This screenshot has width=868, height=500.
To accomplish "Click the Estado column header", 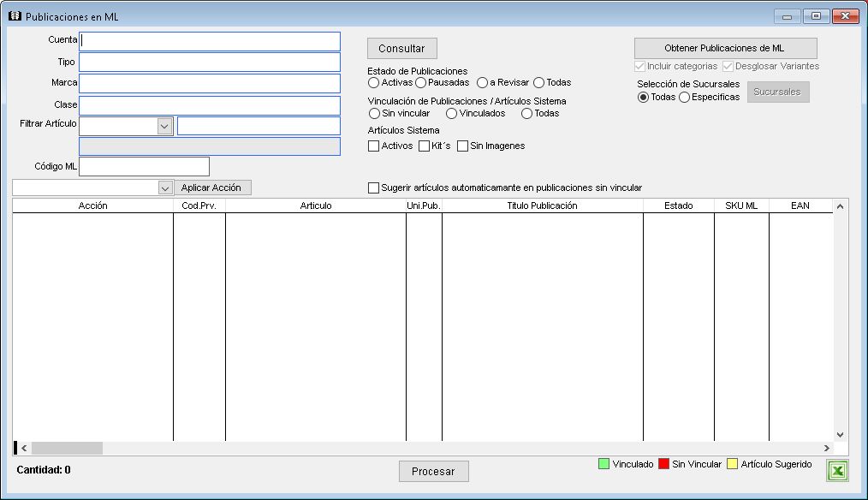I will [x=678, y=205].
